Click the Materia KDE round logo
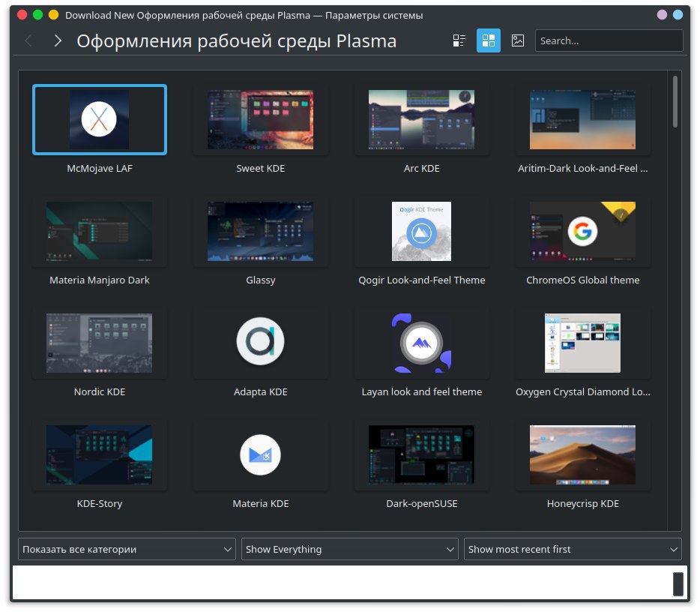Image resolution: width=700 pixels, height=612 pixels. point(260,454)
